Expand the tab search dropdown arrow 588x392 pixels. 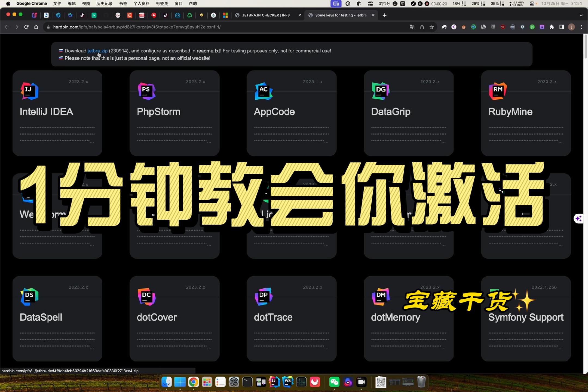(581, 15)
